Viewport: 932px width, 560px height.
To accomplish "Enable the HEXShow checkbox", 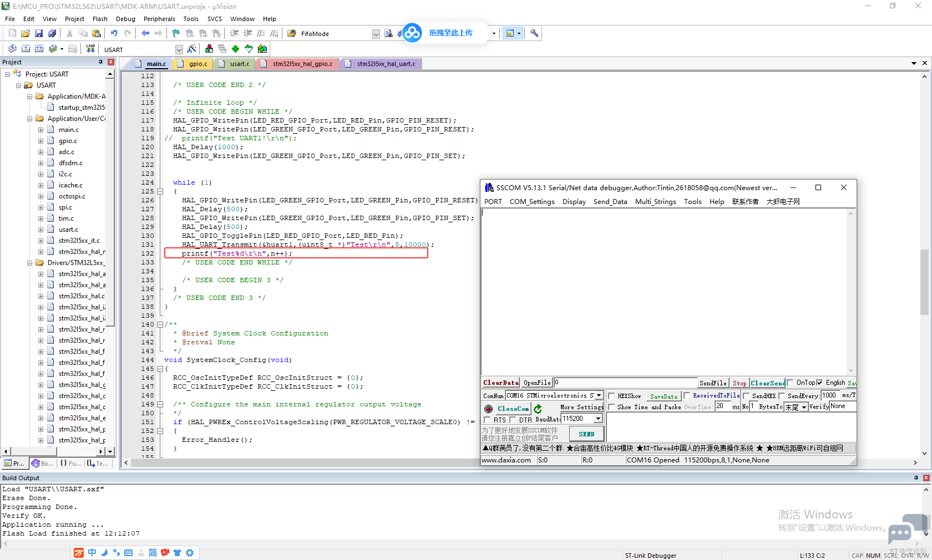I will pyautogui.click(x=611, y=396).
